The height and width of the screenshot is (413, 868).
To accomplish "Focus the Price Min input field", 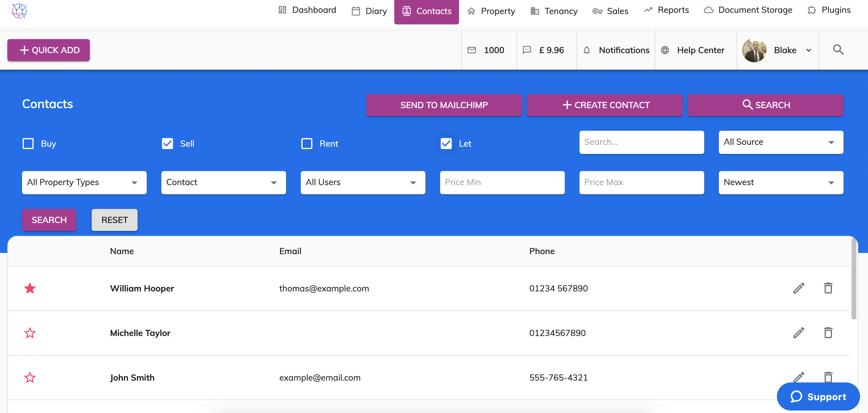I will tap(502, 182).
